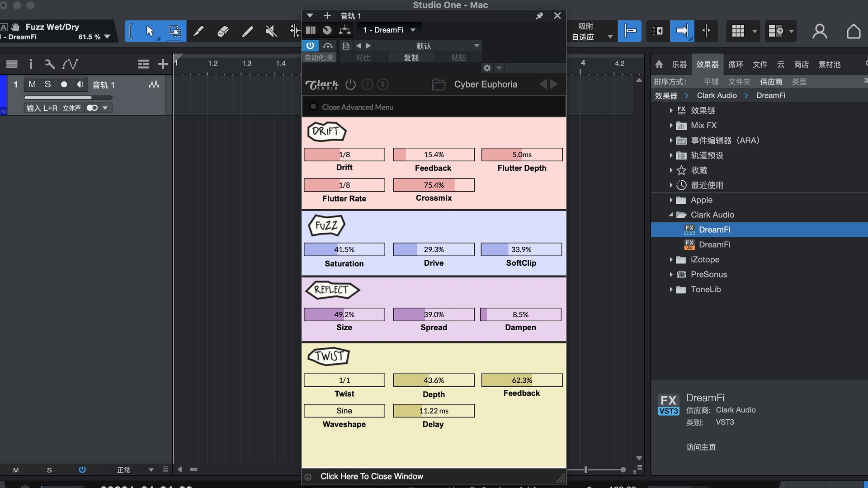
Task: Click the 自动化:关 automation button
Action: 319,58
